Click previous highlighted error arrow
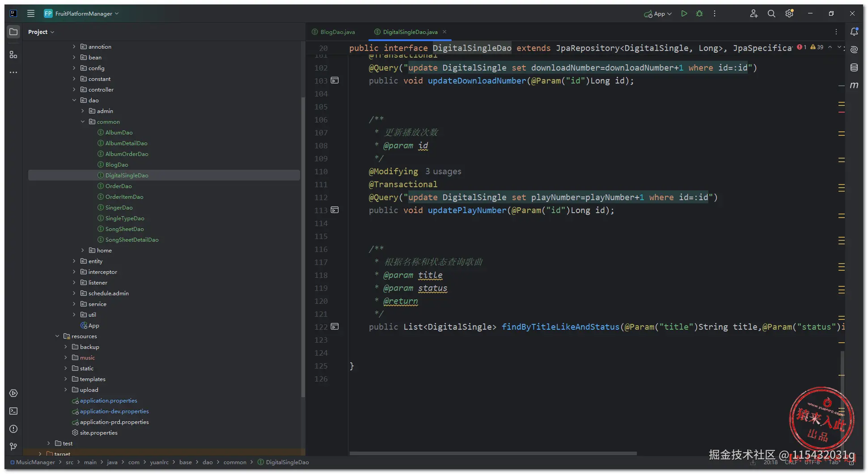This screenshot has height=474, width=868. click(x=830, y=47)
